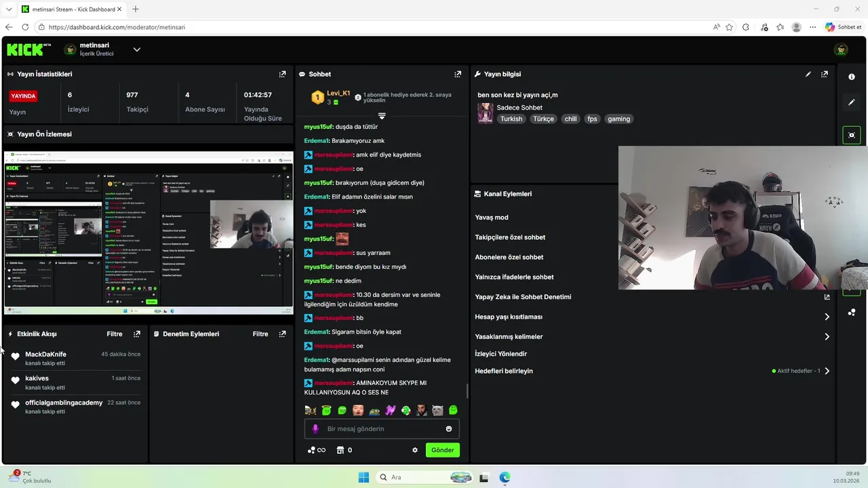Open Filtre in Etkinlik Akışı panel

pyautogui.click(x=115, y=334)
